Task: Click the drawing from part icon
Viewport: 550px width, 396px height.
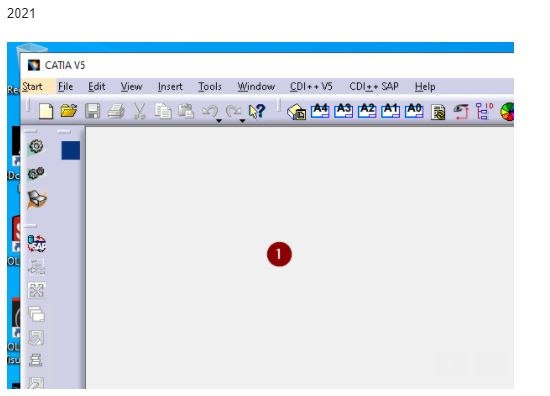Action: (296, 112)
